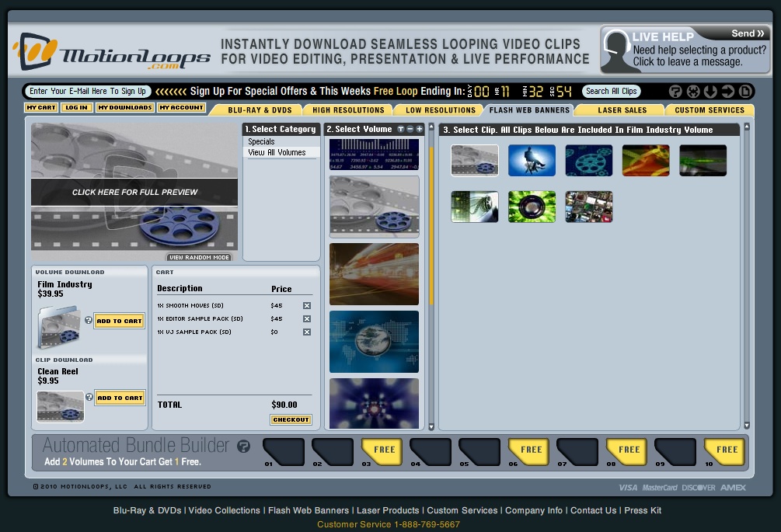Screen dimensions: 781x532
Task: Remove Editor Sample Pack (SD) from cart
Action: point(307,318)
